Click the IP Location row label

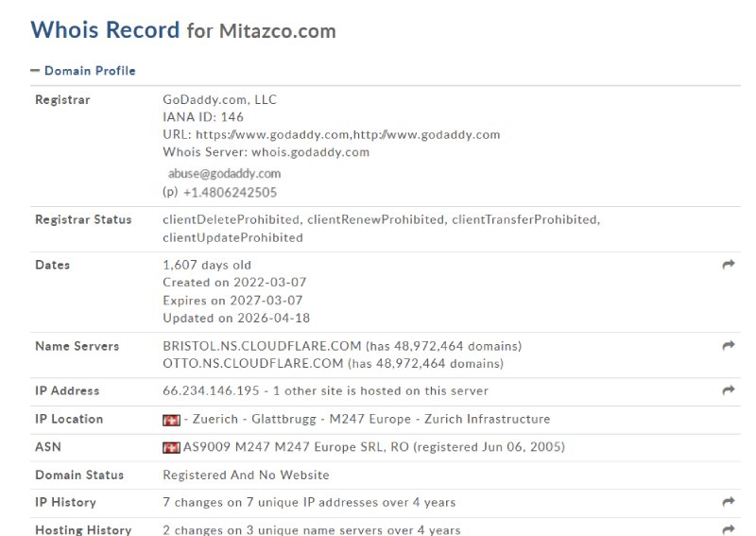coord(69,419)
